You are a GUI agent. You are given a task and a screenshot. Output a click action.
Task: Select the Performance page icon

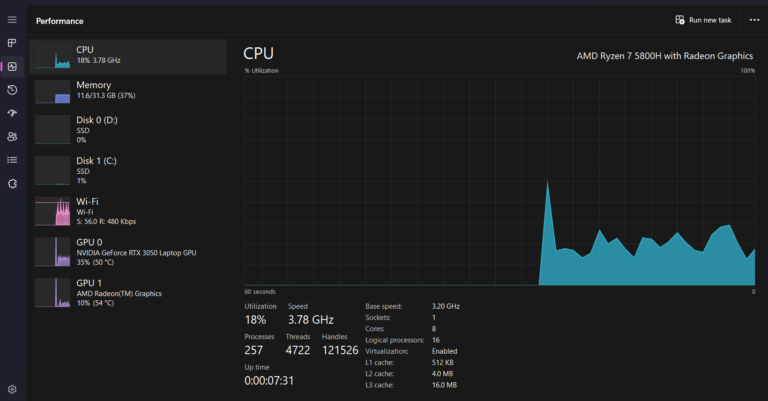[12, 67]
